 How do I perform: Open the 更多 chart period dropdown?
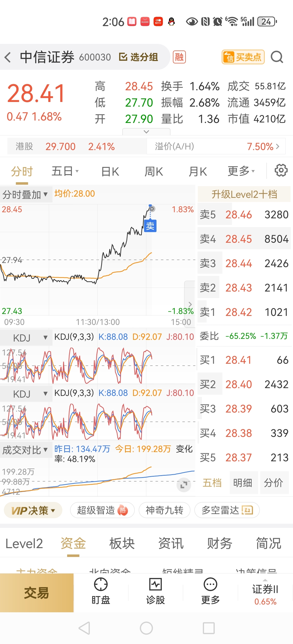(x=241, y=171)
